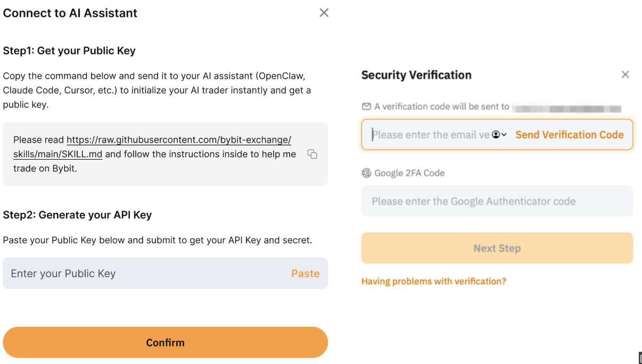This screenshot has width=642, height=364.
Task: Click the Google 2FA Code label
Action: coord(409,173)
